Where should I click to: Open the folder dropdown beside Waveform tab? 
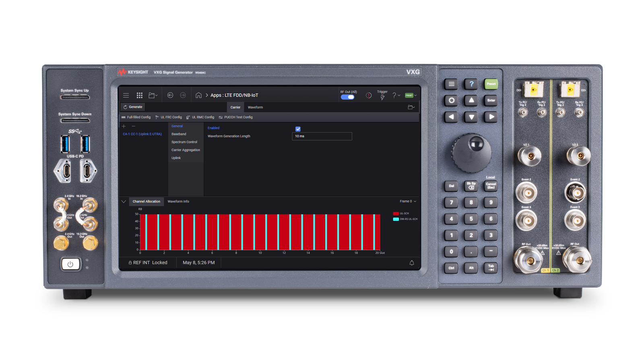[411, 107]
